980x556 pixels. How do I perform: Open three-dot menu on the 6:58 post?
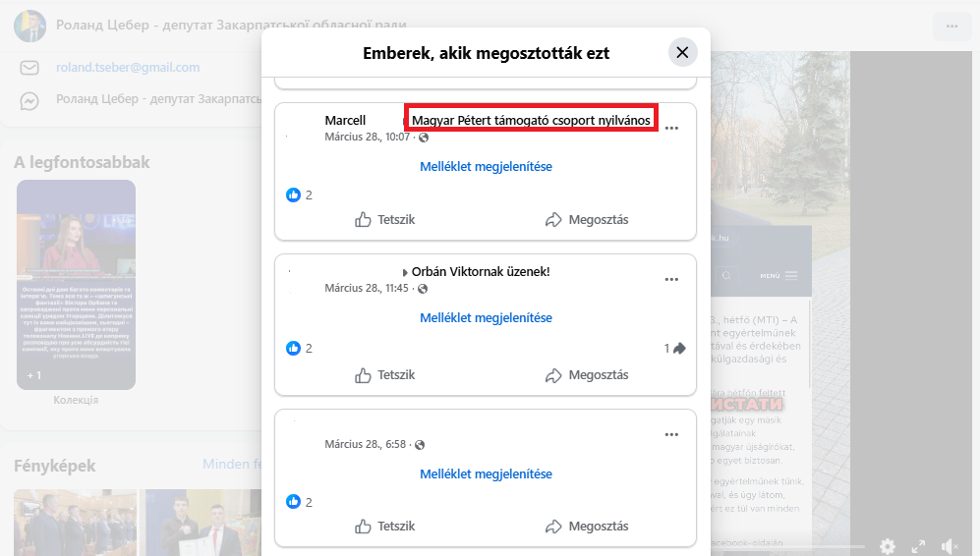(x=671, y=434)
